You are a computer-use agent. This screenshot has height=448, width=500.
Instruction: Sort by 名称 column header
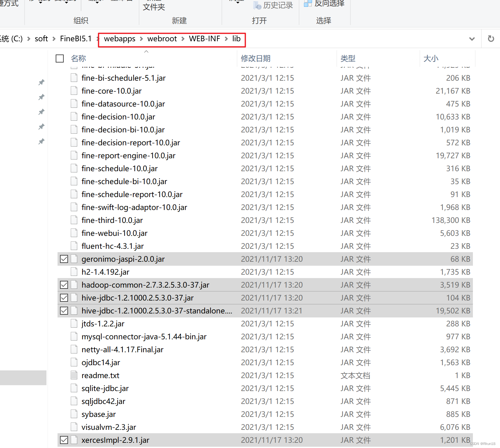[x=78, y=59]
